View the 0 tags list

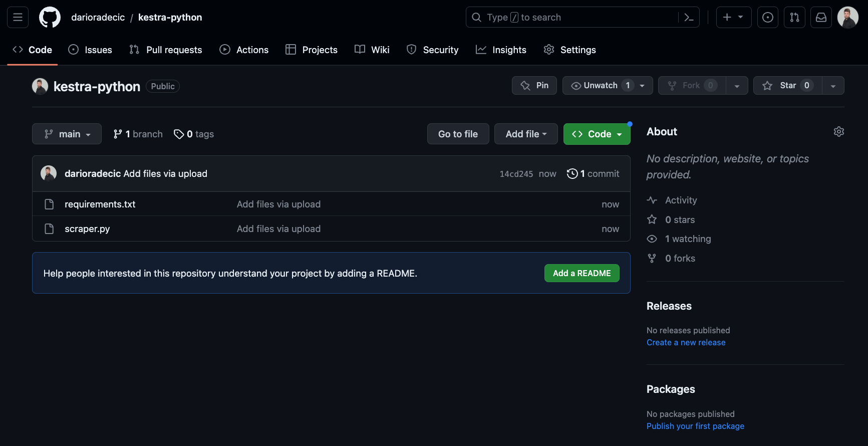(x=194, y=134)
